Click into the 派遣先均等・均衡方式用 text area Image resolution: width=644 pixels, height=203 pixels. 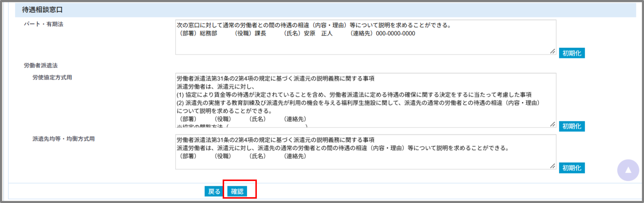365,152
